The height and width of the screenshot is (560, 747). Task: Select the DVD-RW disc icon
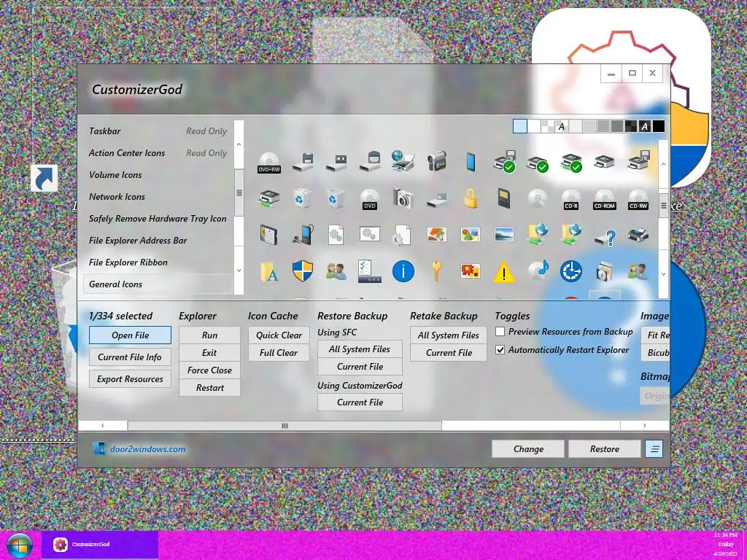[268, 163]
